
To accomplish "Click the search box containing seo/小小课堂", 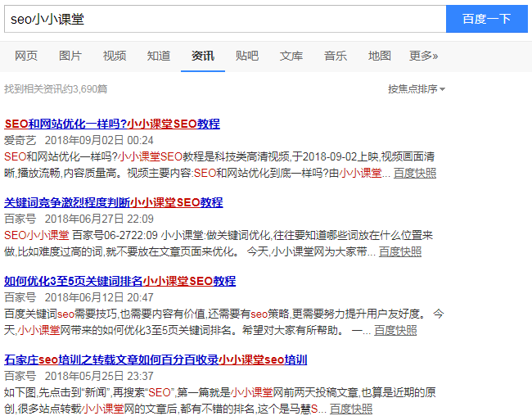I will point(225,19).
